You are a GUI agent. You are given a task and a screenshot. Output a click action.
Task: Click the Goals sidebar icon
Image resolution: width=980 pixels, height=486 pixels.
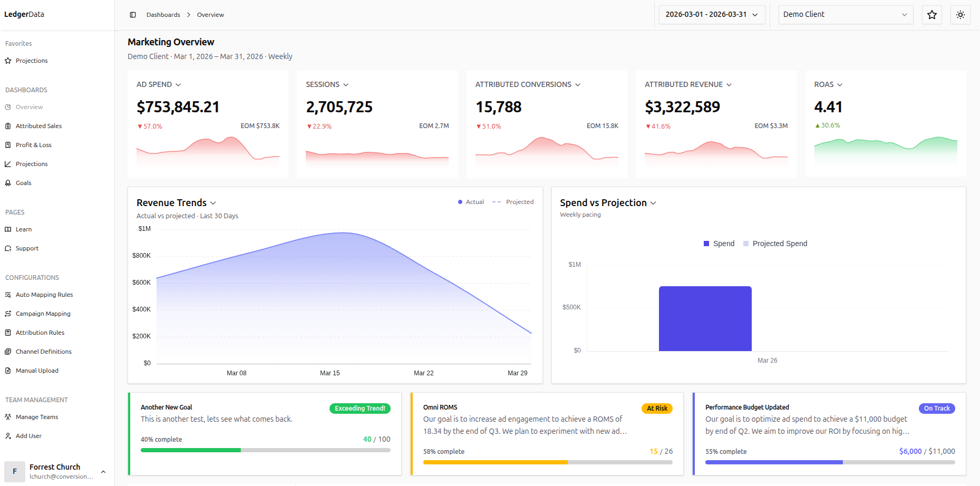pyautogui.click(x=8, y=183)
